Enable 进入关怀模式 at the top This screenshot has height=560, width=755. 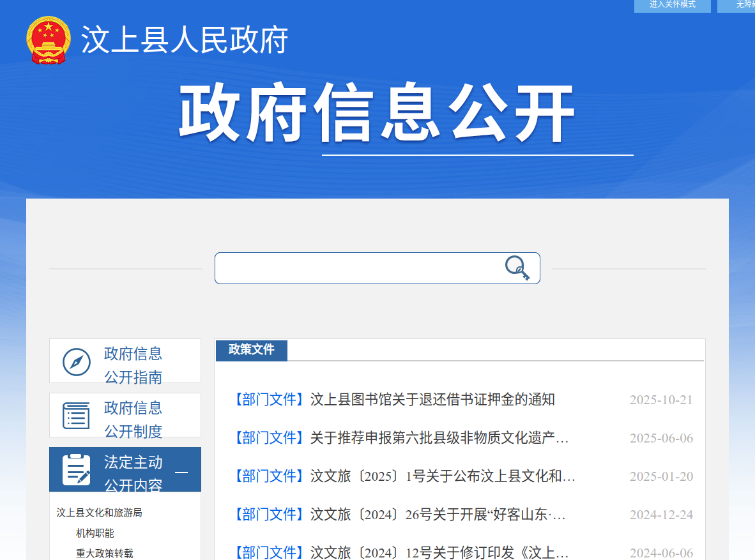click(x=672, y=5)
